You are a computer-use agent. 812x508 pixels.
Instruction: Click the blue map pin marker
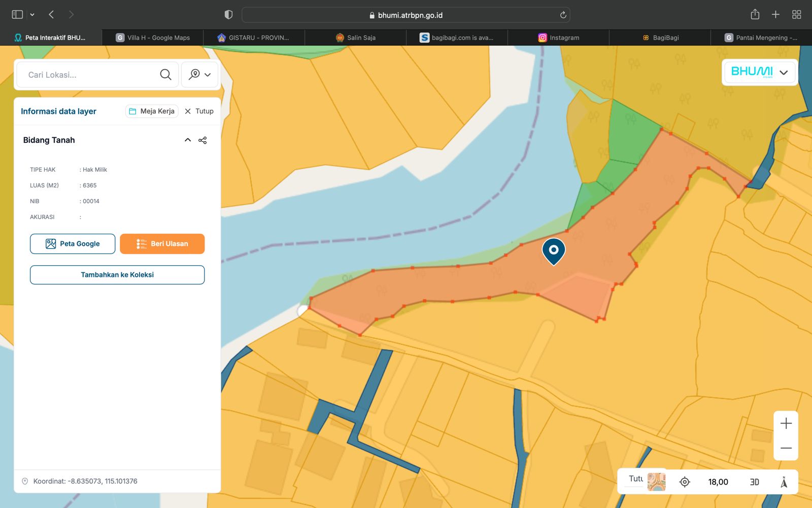(554, 250)
